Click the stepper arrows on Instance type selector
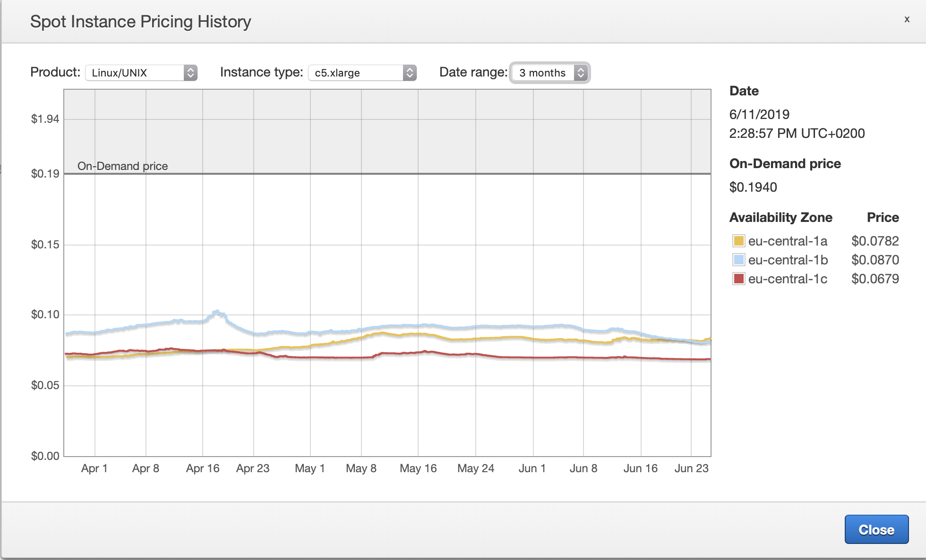926x560 pixels. (x=410, y=73)
